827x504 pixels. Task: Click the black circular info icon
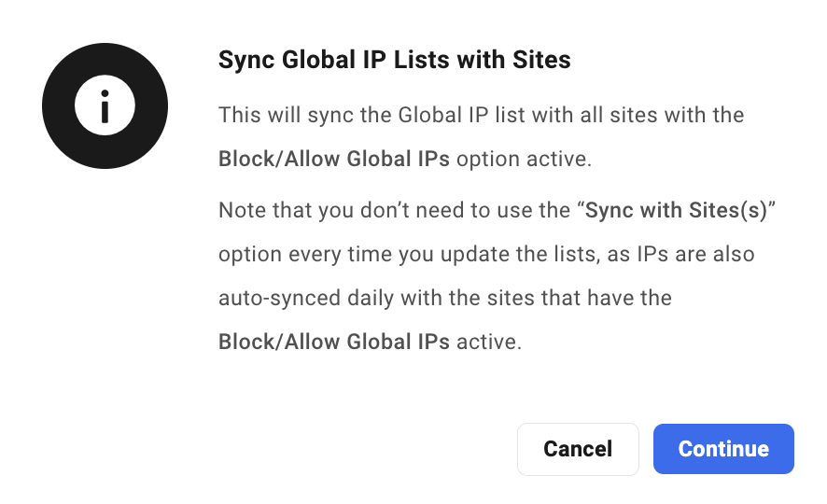105,106
